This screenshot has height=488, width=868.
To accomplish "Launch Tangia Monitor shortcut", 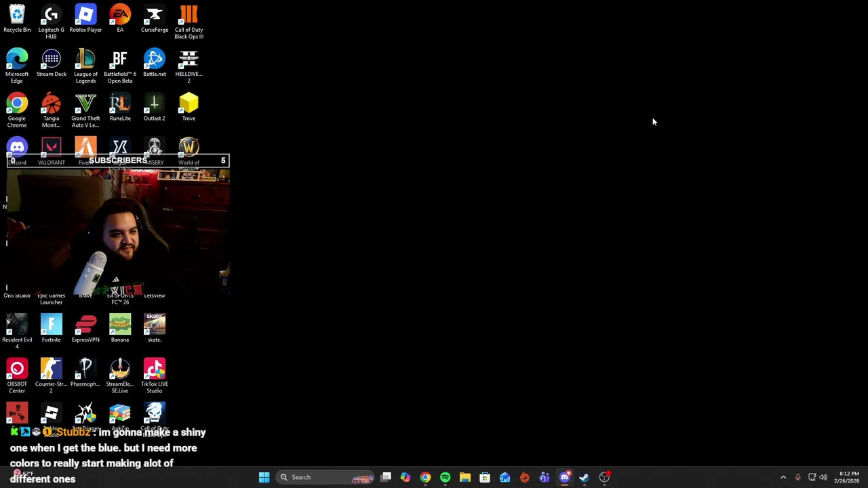I will pos(51,110).
